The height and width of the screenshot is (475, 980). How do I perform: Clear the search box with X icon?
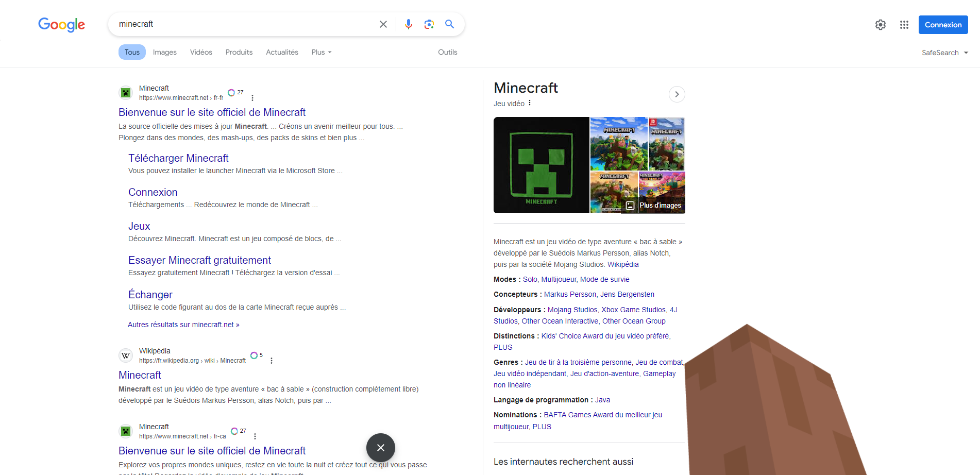click(x=383, y=24)
